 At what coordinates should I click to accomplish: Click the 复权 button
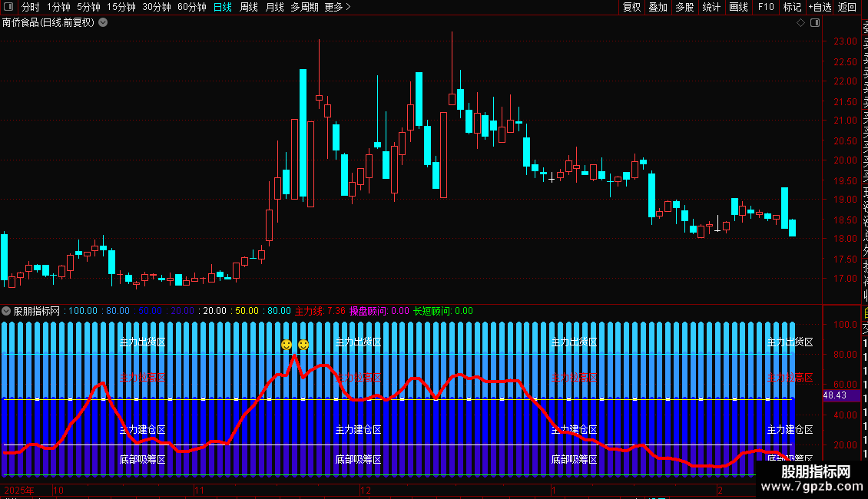(631, 7)
